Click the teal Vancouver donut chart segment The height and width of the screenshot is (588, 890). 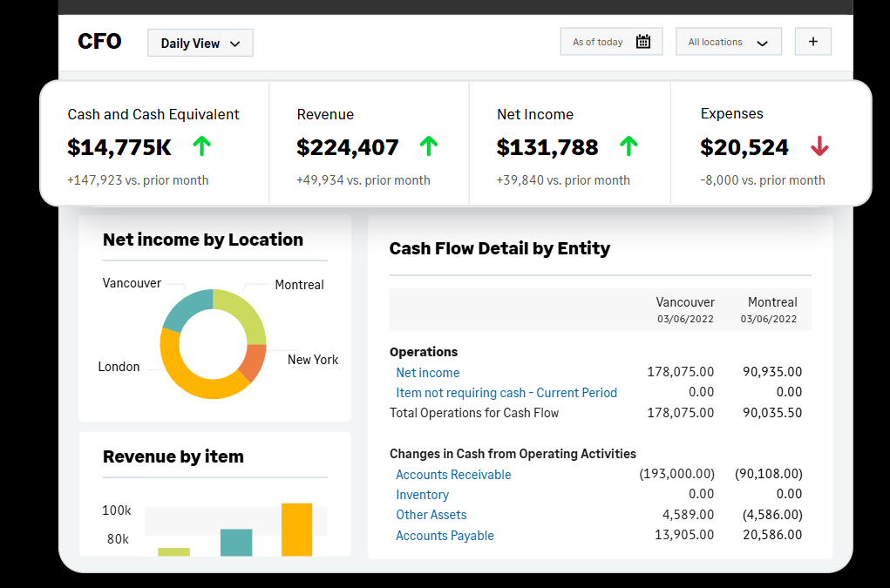pyautogui.click(x=185, y=308)
